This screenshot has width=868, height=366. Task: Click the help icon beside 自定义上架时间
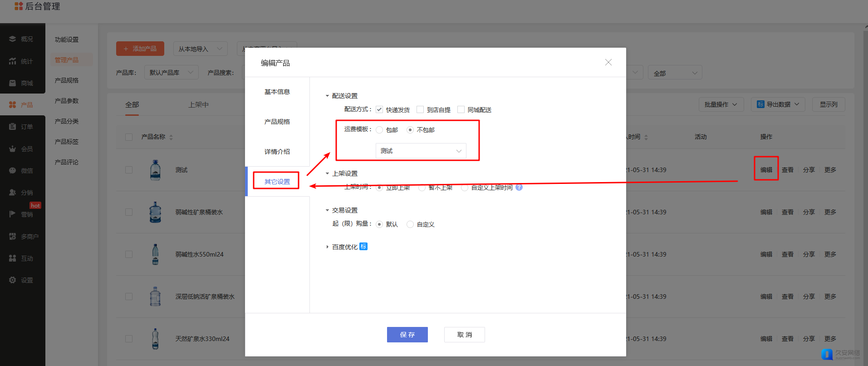pos(519,187)
